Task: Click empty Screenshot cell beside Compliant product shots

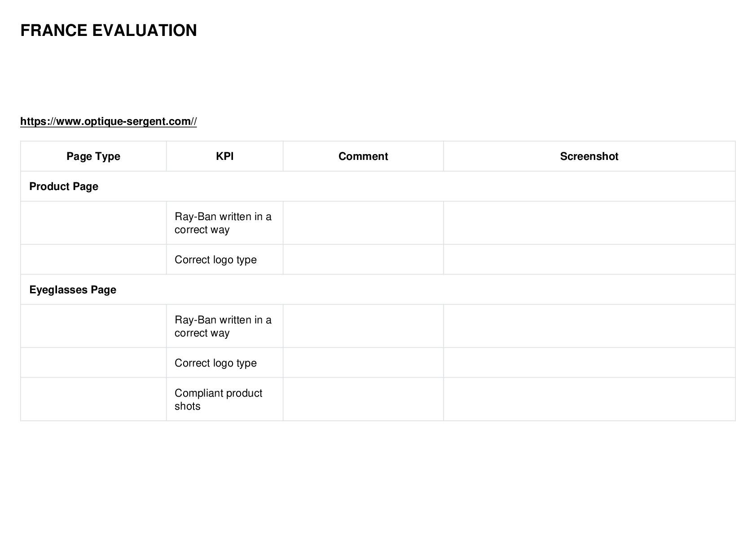Action: (x=589, y=400)
